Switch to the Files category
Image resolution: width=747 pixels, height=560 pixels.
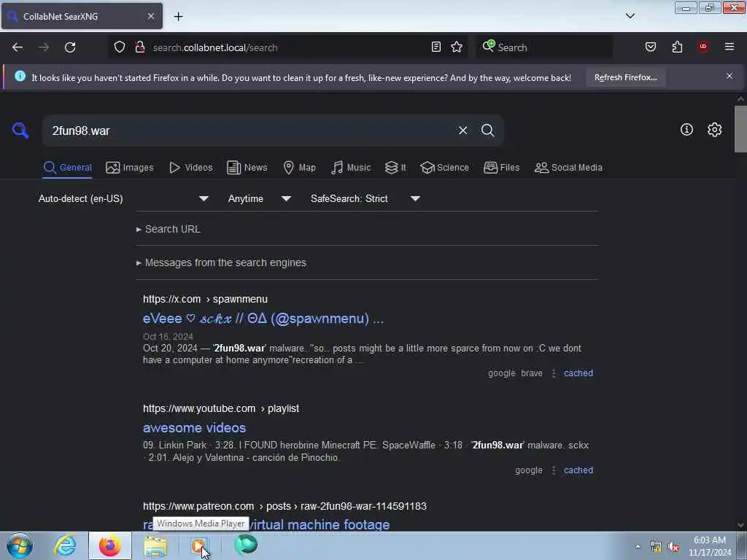(501, 168)
